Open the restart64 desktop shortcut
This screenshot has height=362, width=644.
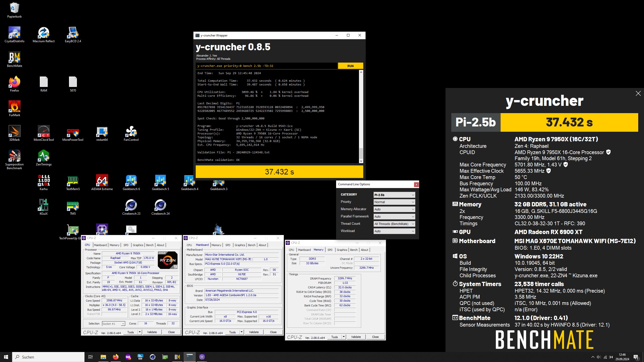pyautogui.click(x=102, y=133)
